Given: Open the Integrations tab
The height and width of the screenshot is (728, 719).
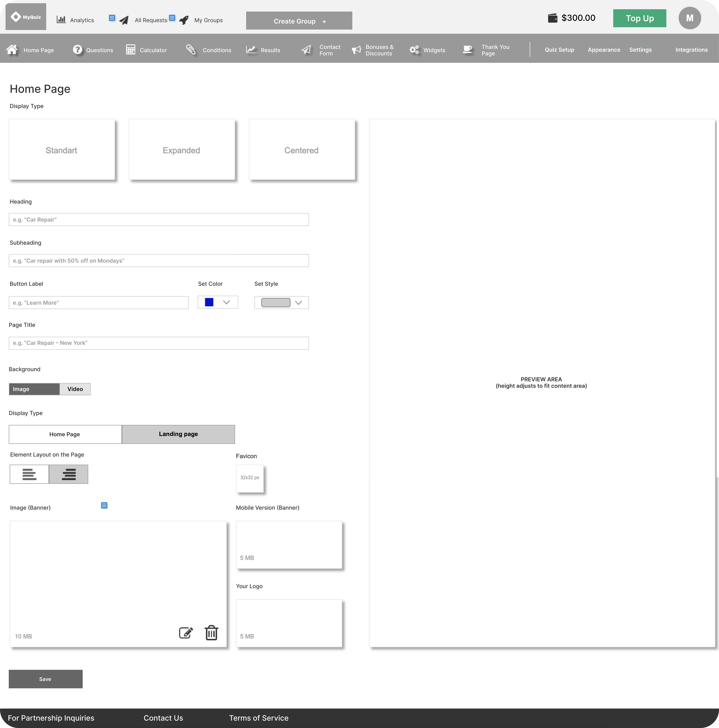Looking at the screenshot, I should [x=691, y=50].
